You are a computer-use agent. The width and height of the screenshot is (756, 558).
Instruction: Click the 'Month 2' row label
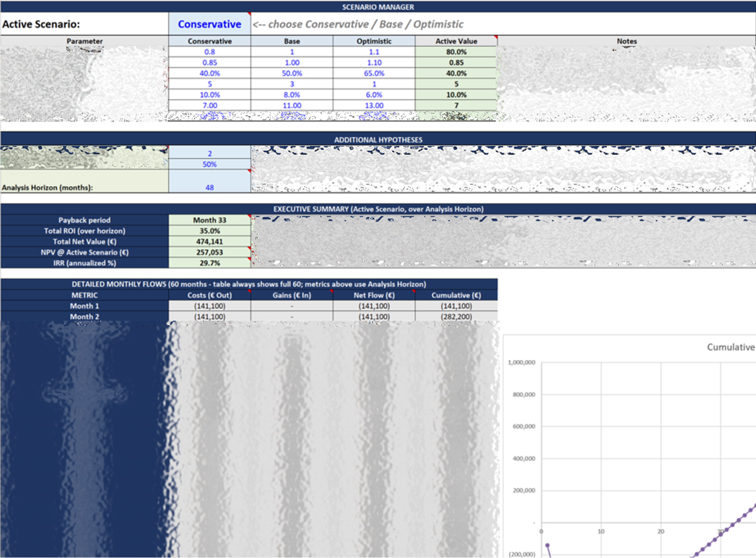point(85,317)
